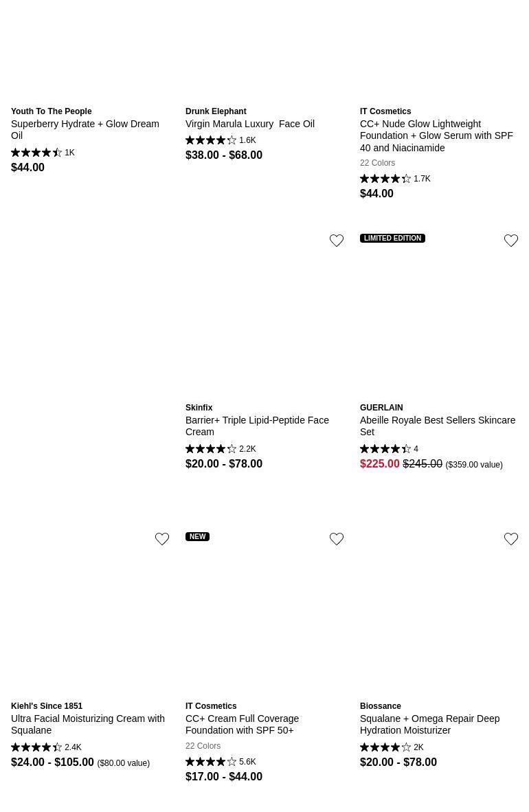Screen dimensions: 529x812
Task: Open CC+ Nude Glow Lightweight Foundation product
Action: pos(436,135)
